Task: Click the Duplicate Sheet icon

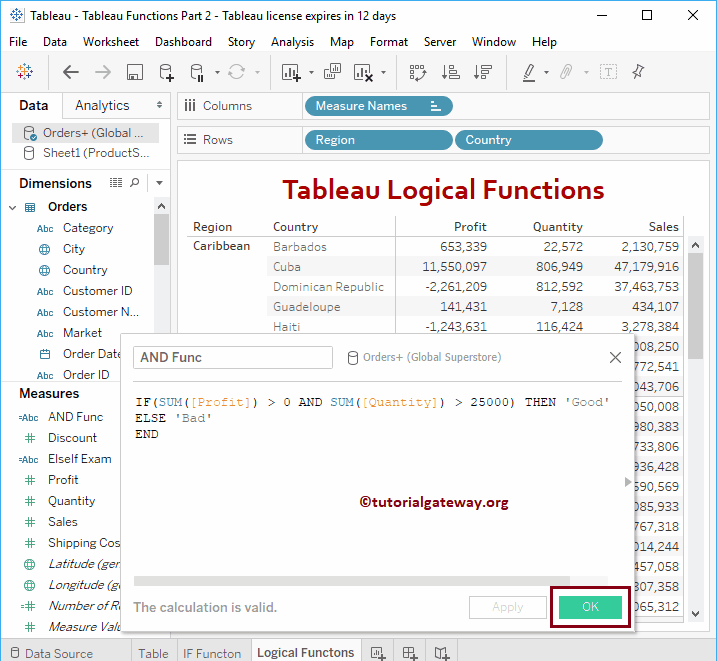Action: coord(332,72)
